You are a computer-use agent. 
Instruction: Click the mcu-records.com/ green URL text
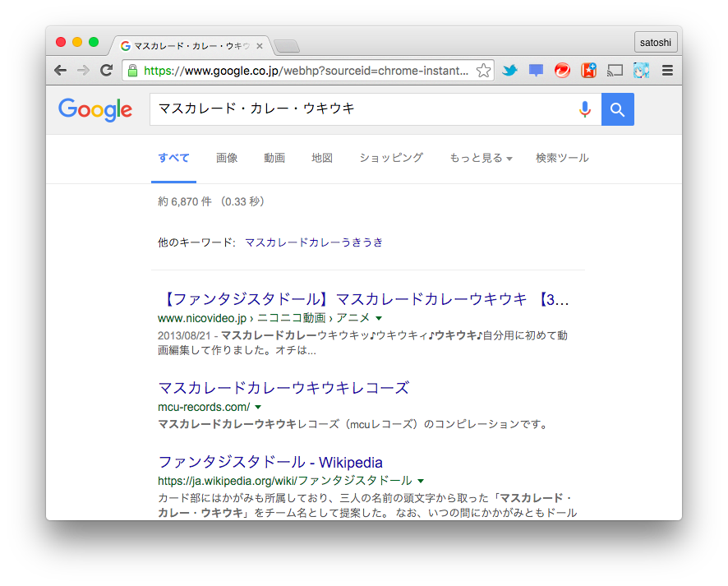(x=204, y=407)
